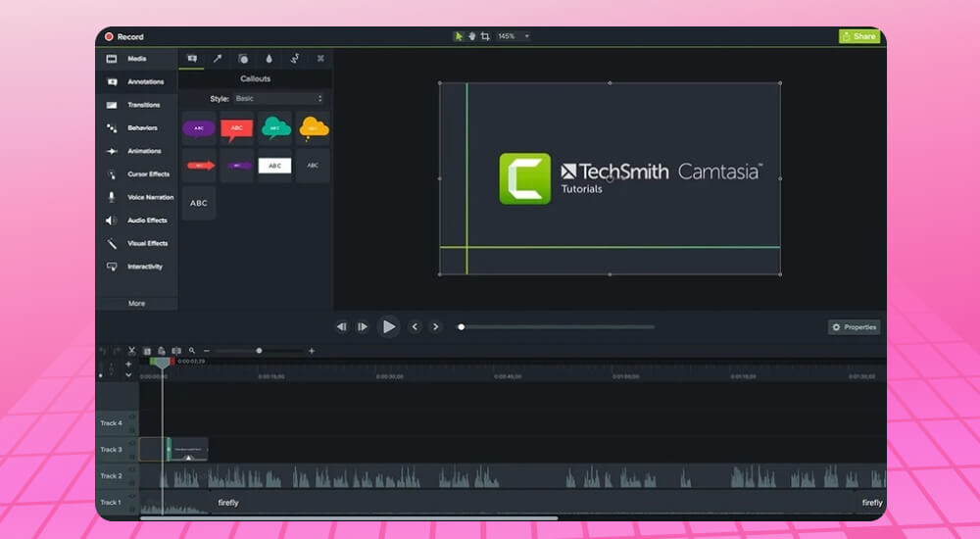
Task: Click the previous frame playback button
Action: point(341,327)
